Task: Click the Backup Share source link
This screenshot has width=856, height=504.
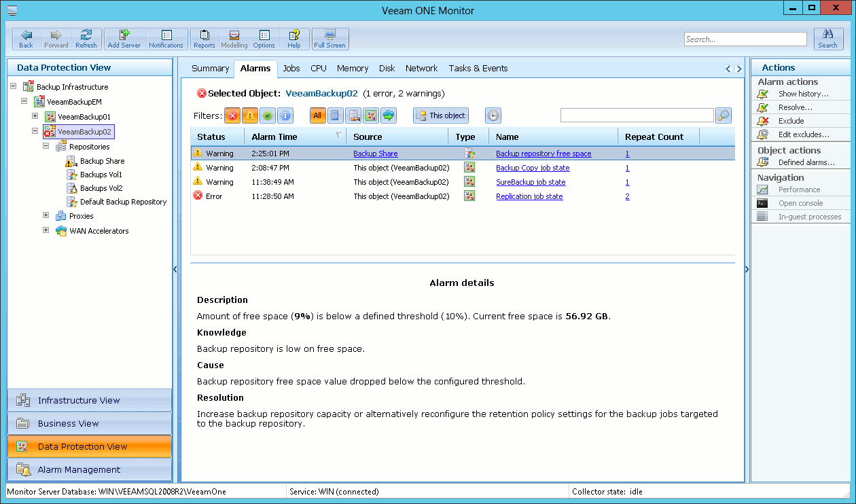Action: click(x=376, y=154)
